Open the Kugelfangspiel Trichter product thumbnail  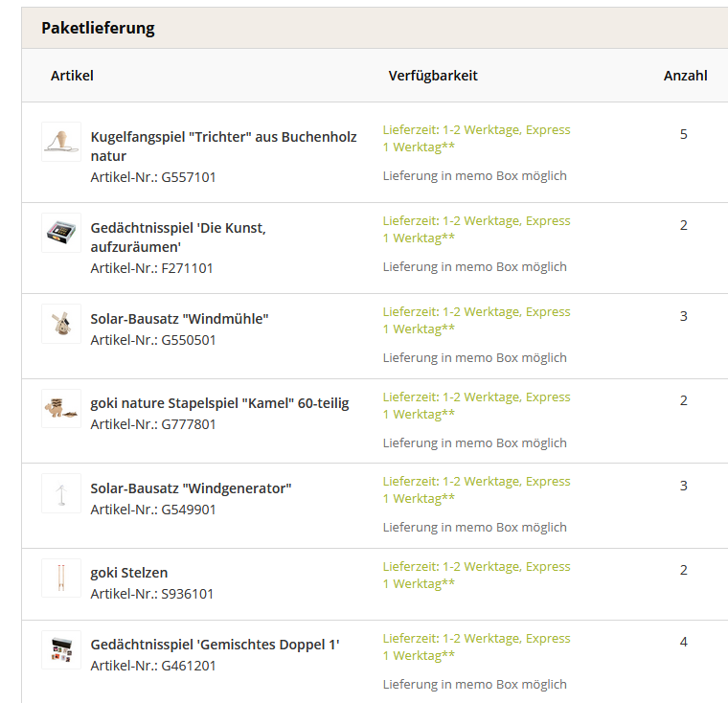click(x=61, y=142)
